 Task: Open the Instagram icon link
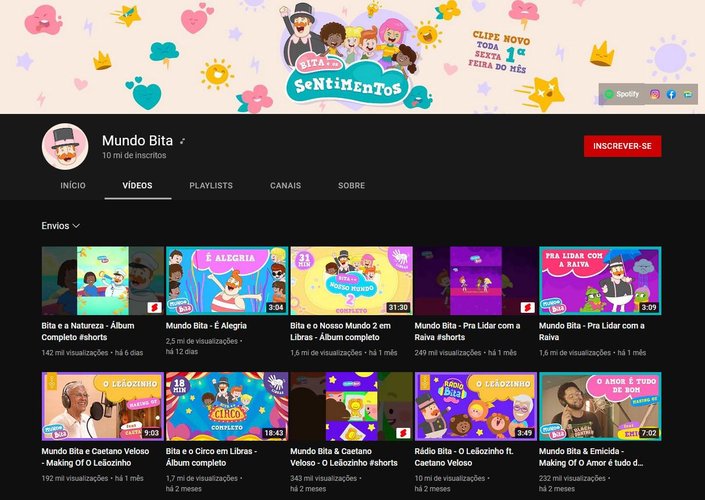(655, 94)
